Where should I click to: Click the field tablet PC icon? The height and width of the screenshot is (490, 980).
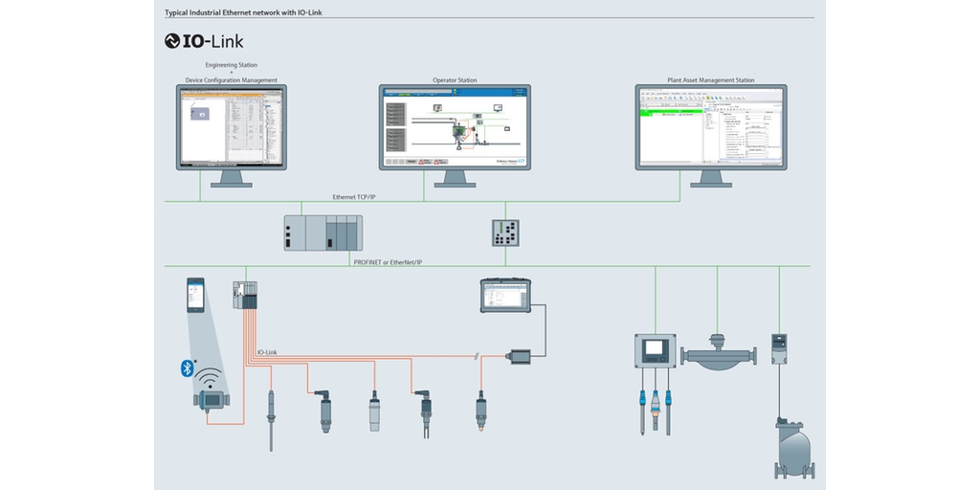click(505, 295)
